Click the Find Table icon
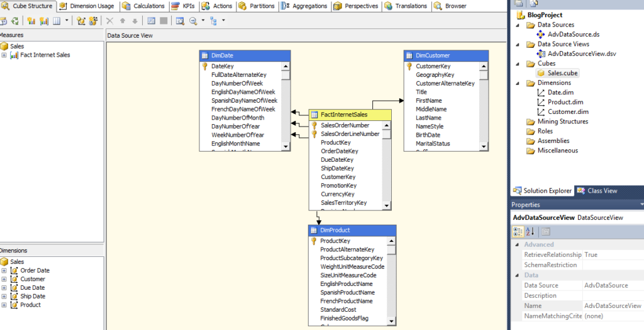The image size is (644, 330). [x=180, y=21]
